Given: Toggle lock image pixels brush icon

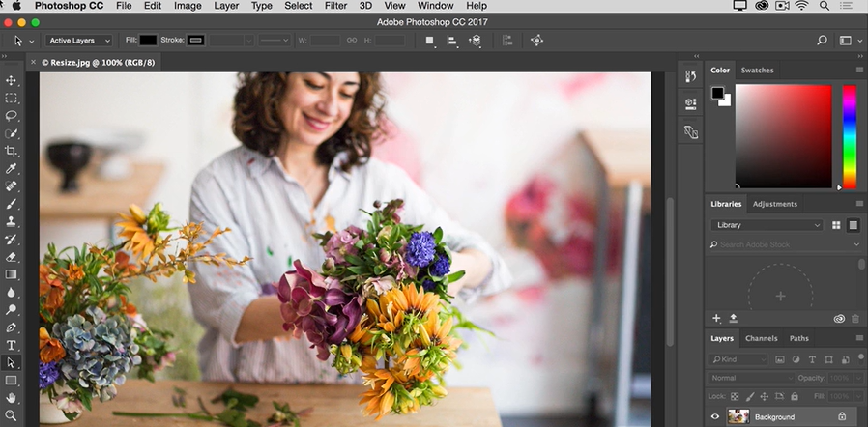Looking at the screenshot, I should coord(750,397).
